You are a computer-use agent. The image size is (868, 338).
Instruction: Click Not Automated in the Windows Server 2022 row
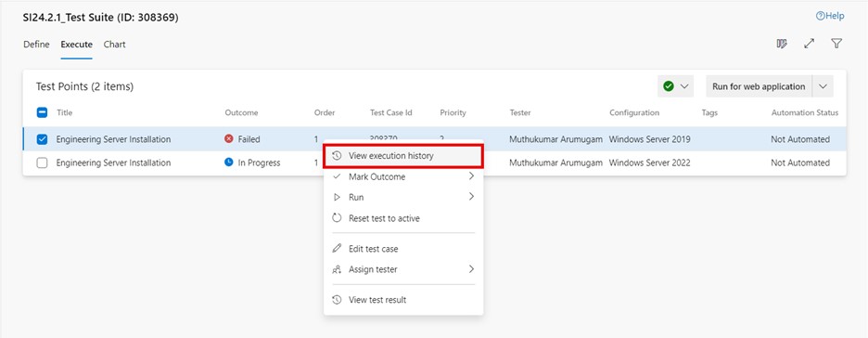800,162
